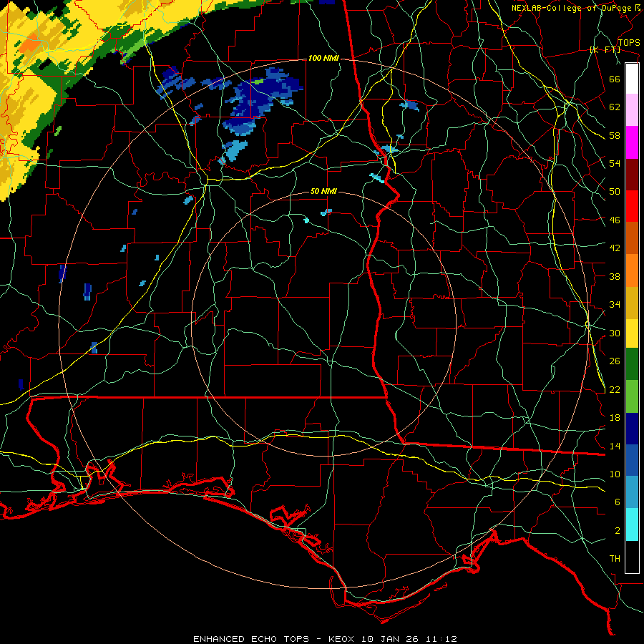Click the 2 legend value

[x=618, y=531]
